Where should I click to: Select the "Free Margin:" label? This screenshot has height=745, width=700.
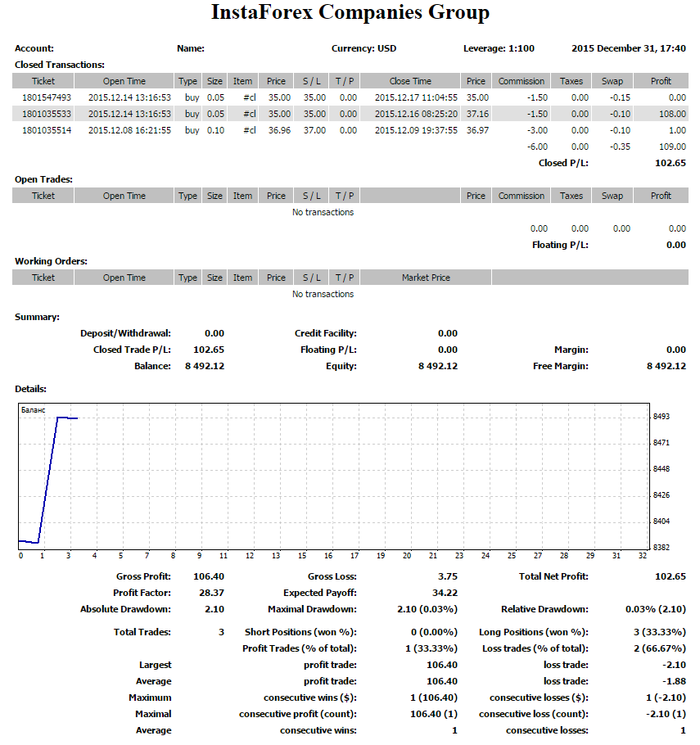pyautogui.click(x=560, y=366)
